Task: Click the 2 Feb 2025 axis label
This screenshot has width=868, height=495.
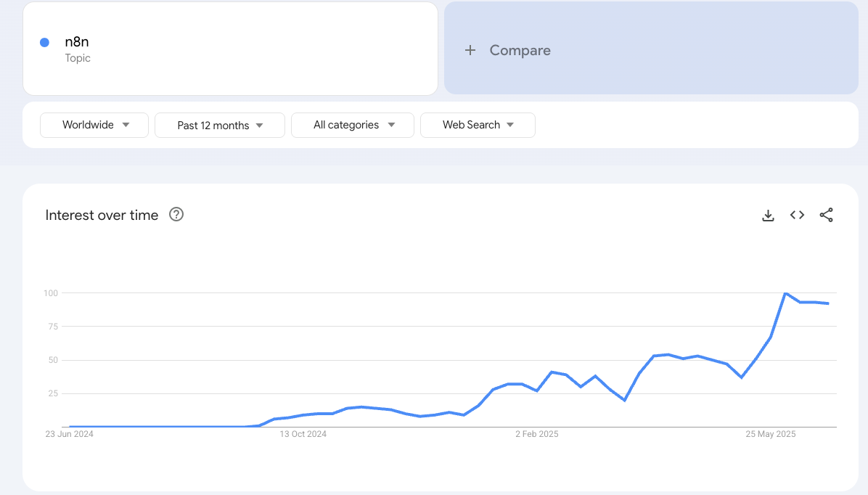Action: click(537, 434)
